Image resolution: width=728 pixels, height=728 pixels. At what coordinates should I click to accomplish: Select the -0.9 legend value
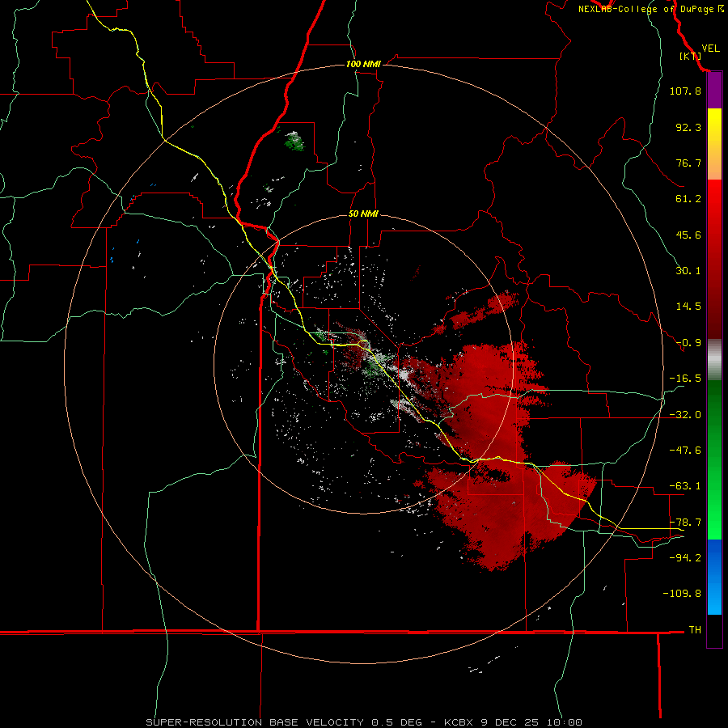click(x=688, y=343)
